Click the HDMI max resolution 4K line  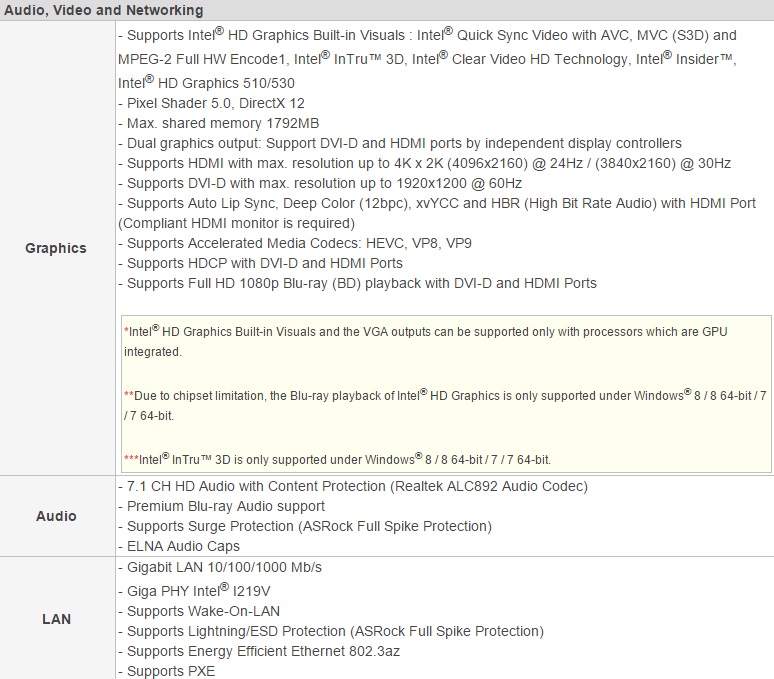pyautogui.click(x=424, y=163)
